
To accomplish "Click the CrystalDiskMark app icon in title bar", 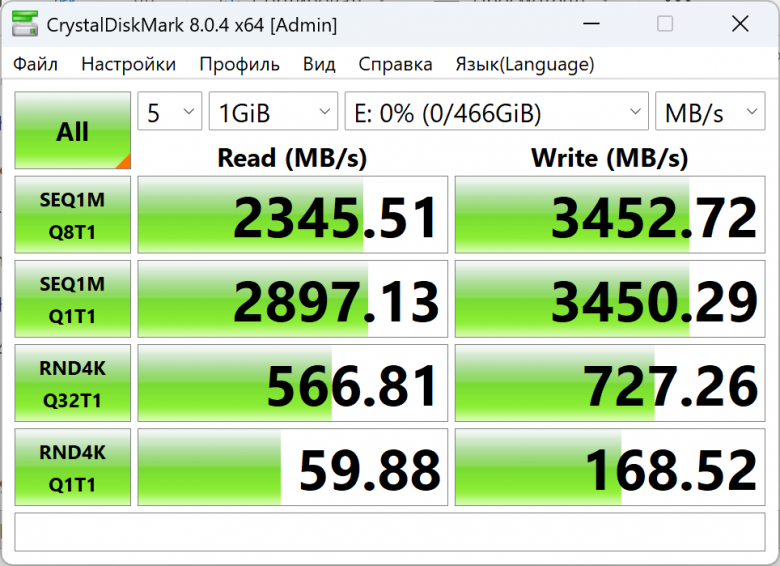I will [24, 24].
